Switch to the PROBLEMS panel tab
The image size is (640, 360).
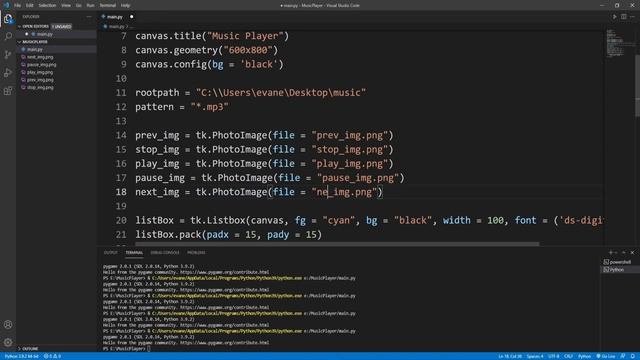[x=196, y=253]
